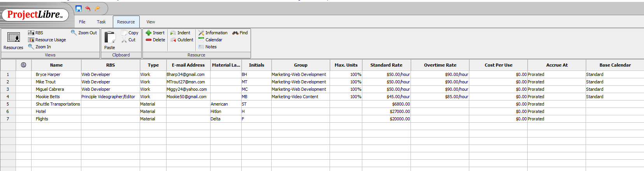
Task: Open the RBS view
Action: (x=36, y=33)
